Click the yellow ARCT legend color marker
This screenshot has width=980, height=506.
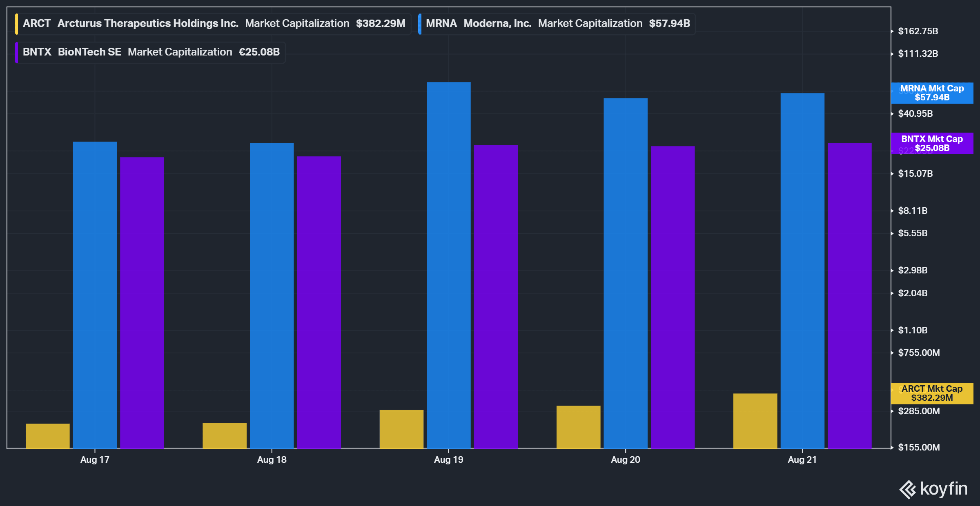tap(16, 24)
